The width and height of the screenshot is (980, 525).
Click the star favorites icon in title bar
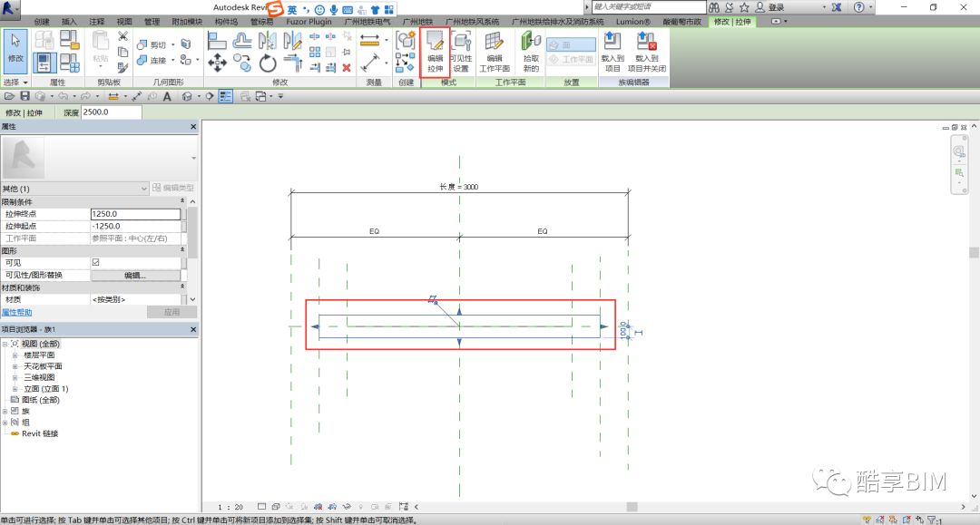click(744, 7)
